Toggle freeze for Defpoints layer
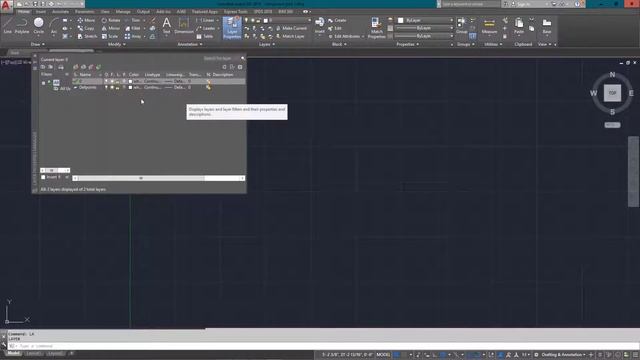Screen dimensions: 640x360 click(112, 87)
